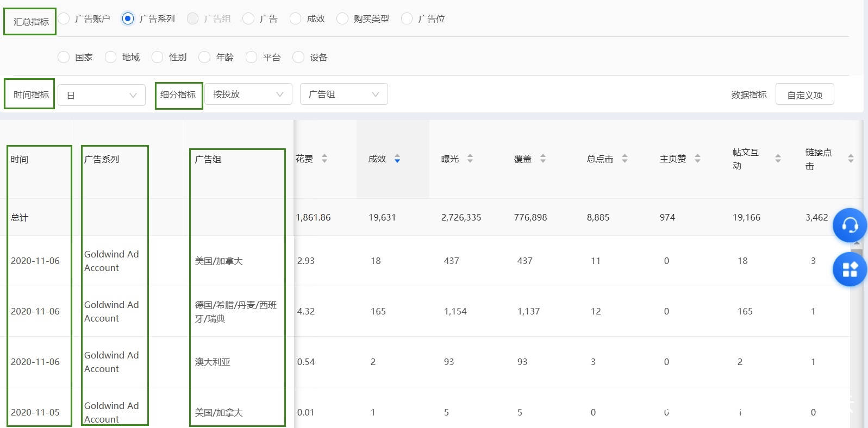868x428 pixels.
Task: Click the 时间指标 label
Action: pyautogui.click(x=31, y=95)
